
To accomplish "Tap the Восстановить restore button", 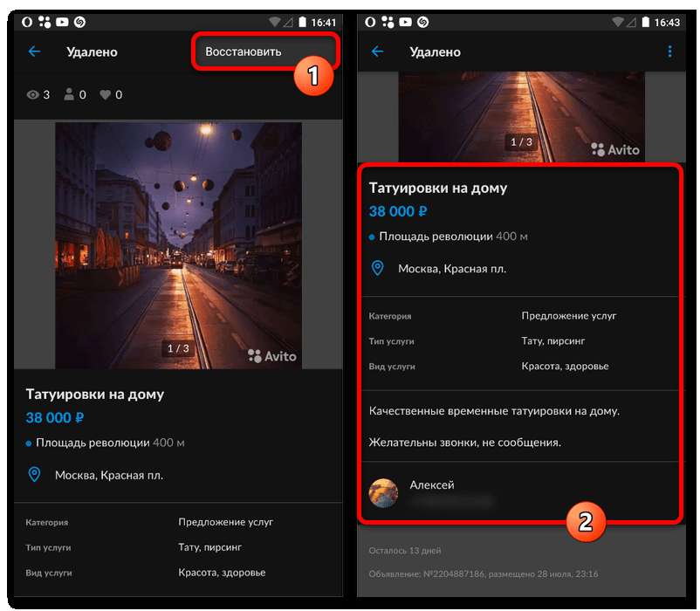I will (244, 51).
